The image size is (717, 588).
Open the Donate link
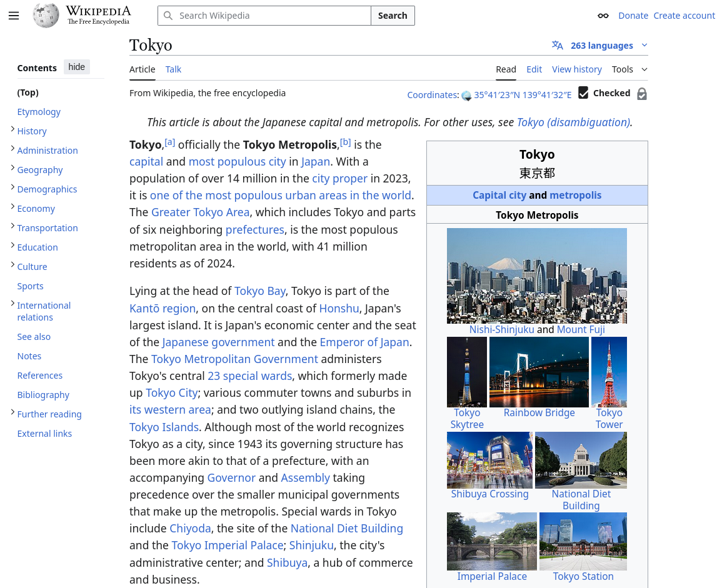click(633, 16)
